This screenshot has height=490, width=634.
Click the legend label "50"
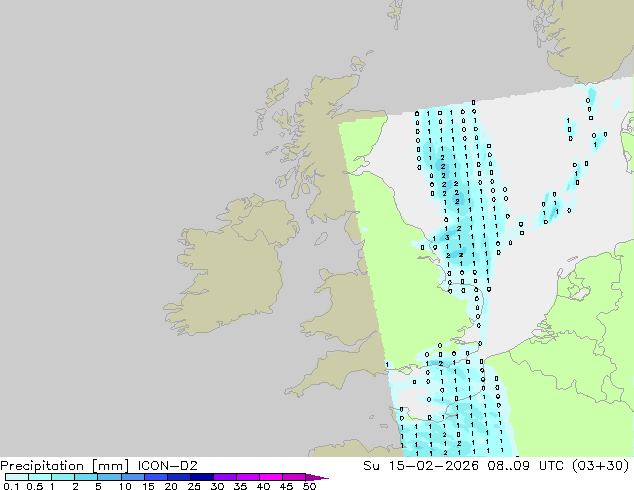coord(309,486)
